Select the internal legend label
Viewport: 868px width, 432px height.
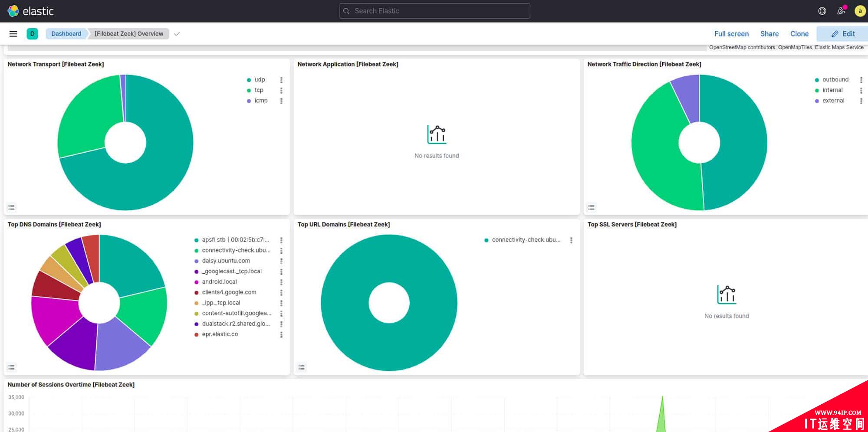(832, 90)
